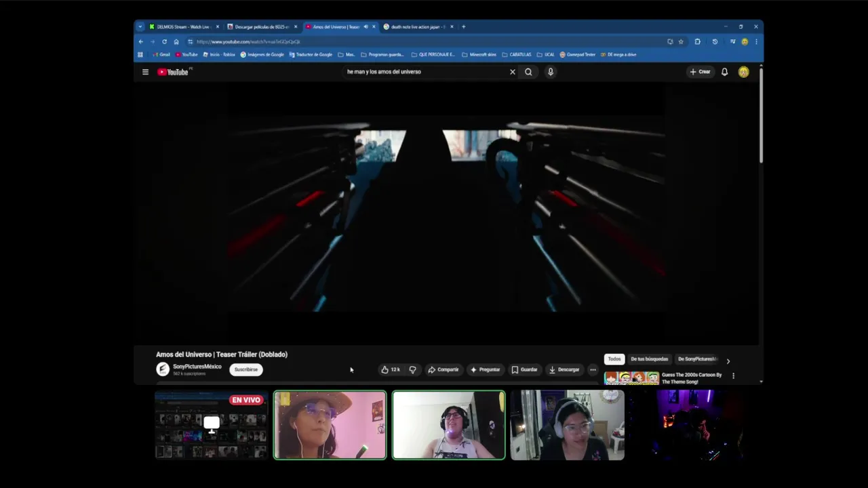Go to the YouTube home logo
This screenshot has width=868, height=488.
pos(173,72)
